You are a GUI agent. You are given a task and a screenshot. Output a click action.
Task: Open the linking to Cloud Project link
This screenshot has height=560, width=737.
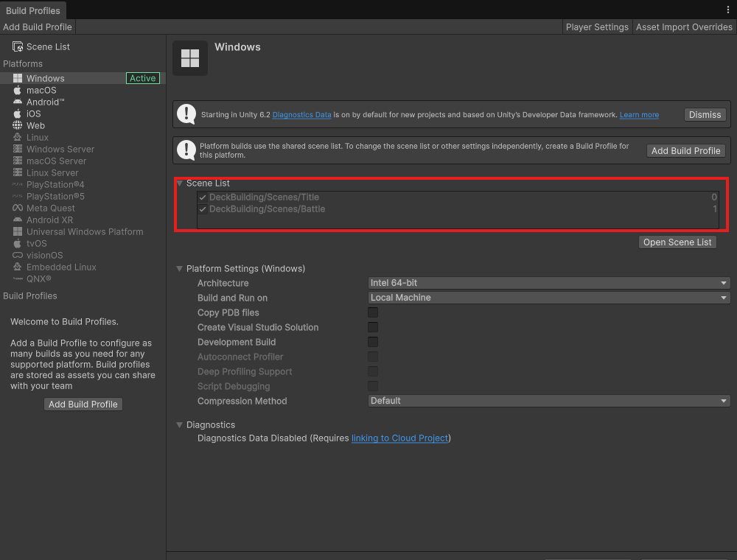pyautogui.click(x=400, y=438)
